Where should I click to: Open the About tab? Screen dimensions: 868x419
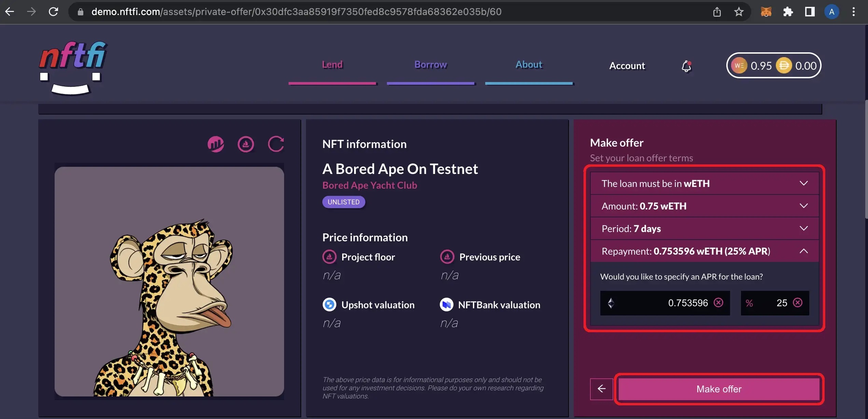(x=529, y=65)
